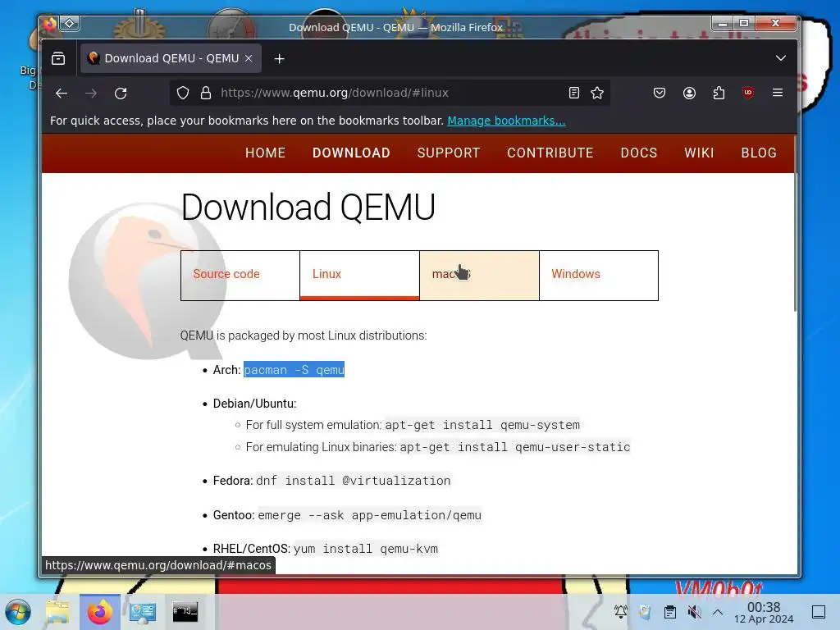Open BLOG in the QEMU navigation
840x630 pixels.
click(759, 153)
